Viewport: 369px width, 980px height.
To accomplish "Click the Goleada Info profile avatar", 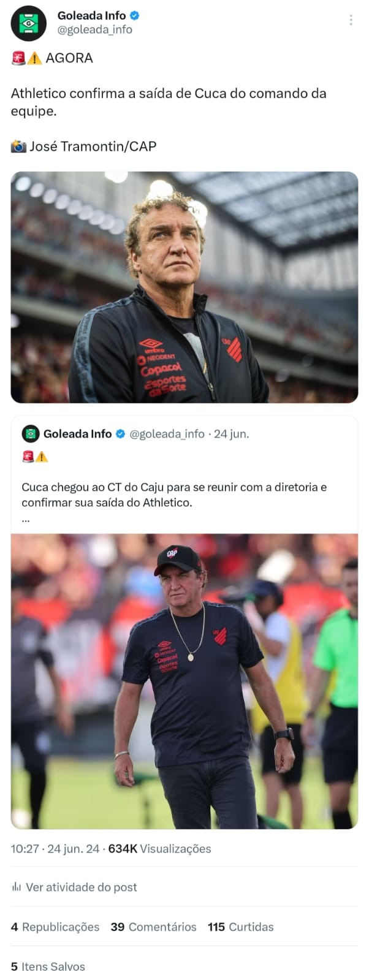I will (29, 23).
